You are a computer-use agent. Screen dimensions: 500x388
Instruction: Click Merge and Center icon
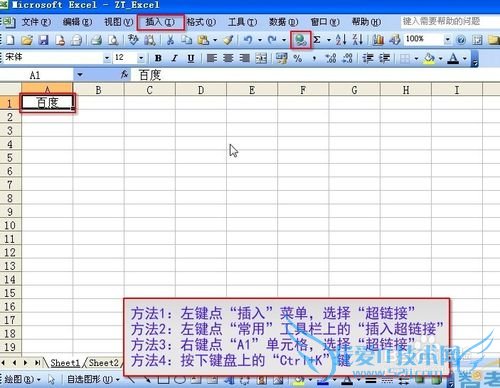click(x=261, y=58)
